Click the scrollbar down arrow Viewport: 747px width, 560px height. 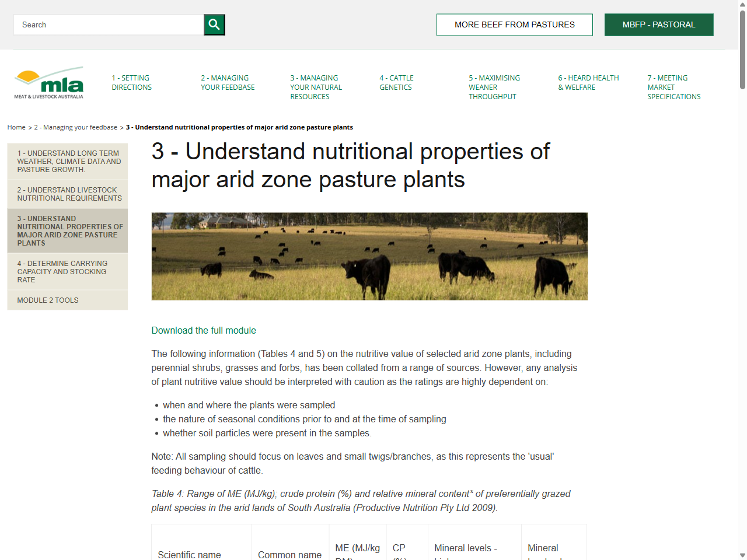coord(742,555)
